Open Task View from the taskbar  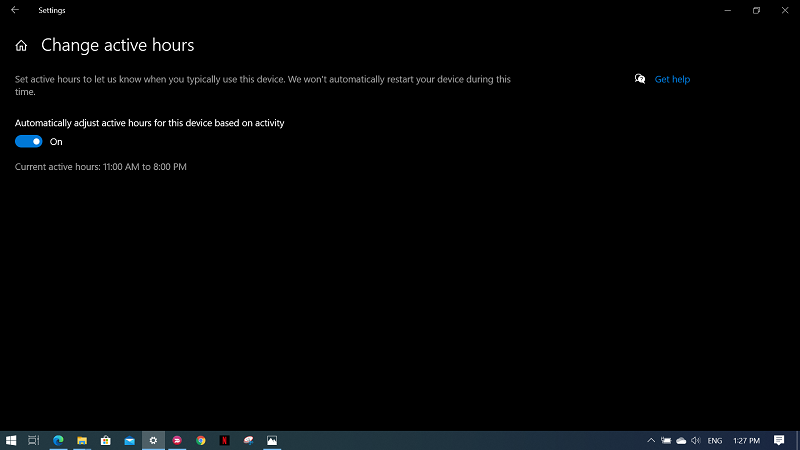click(34, 440)
